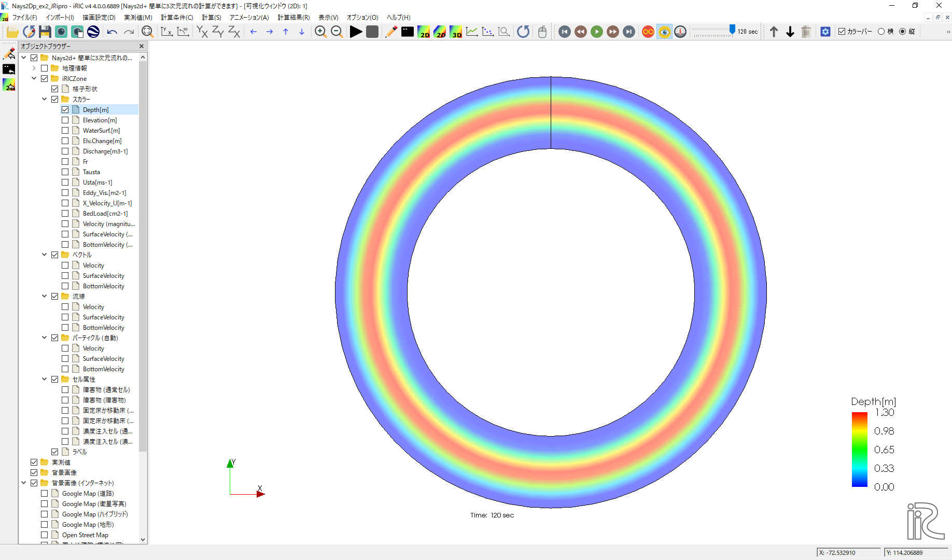The image size is (952, 560).
Task: Open properties with blue gear icon
Action: tap(825, 32)
